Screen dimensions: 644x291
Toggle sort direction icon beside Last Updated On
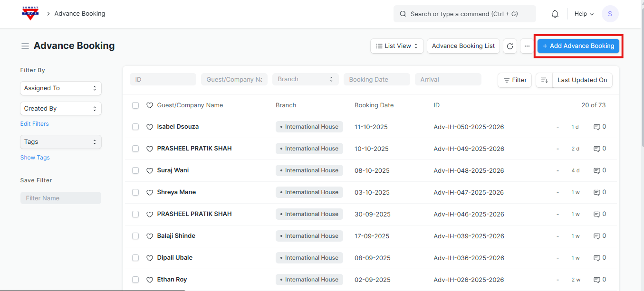[544, 80]
